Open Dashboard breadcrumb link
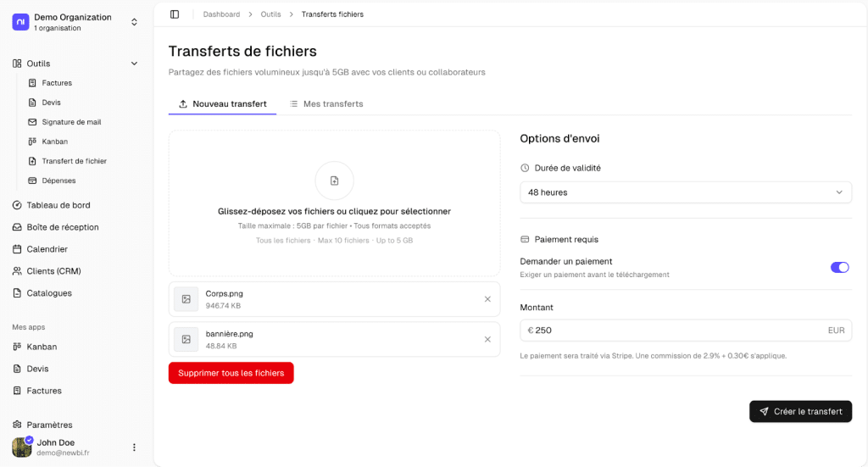 tap(221, 14)
